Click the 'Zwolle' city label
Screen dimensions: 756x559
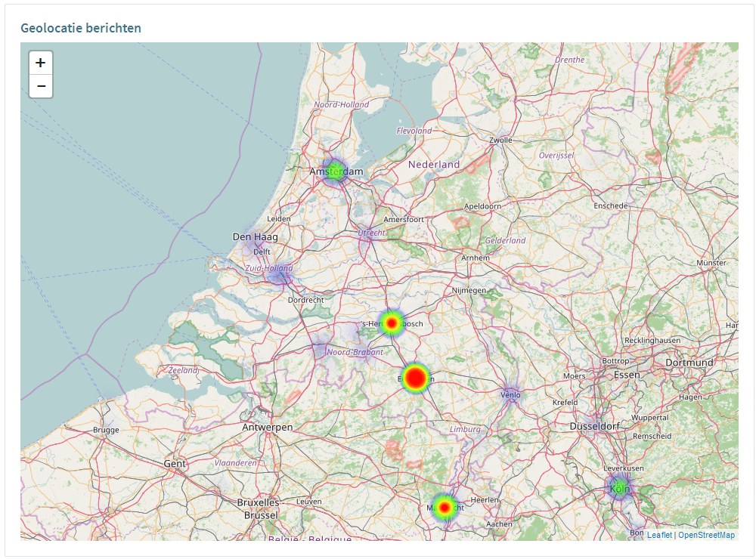click(x=500, y=140)
